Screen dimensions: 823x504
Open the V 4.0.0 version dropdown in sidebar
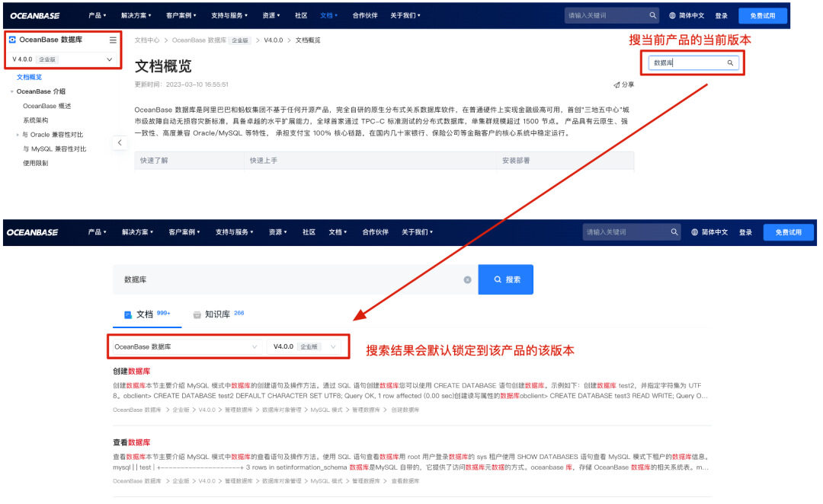[x=62, y=59]
